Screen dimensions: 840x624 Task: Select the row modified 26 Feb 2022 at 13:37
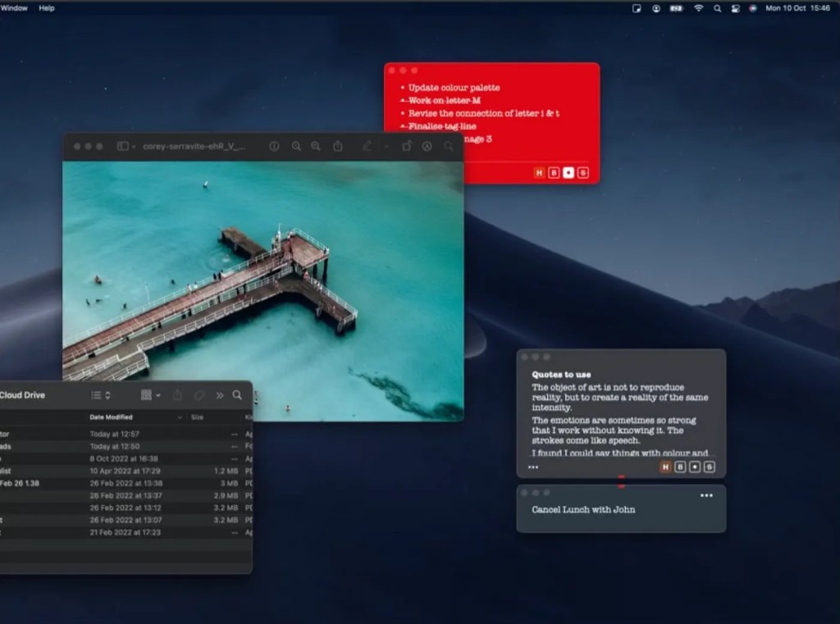[x=126, y=495]
